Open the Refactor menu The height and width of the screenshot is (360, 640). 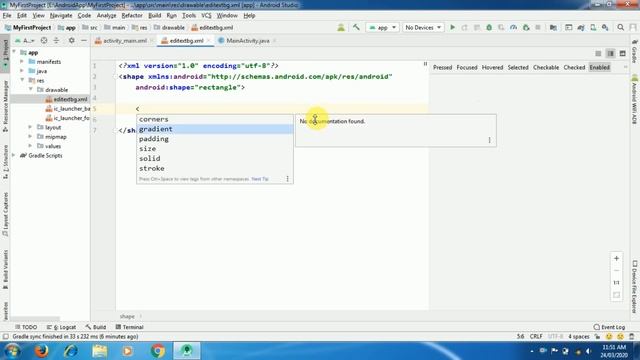(x=132, y=16)
